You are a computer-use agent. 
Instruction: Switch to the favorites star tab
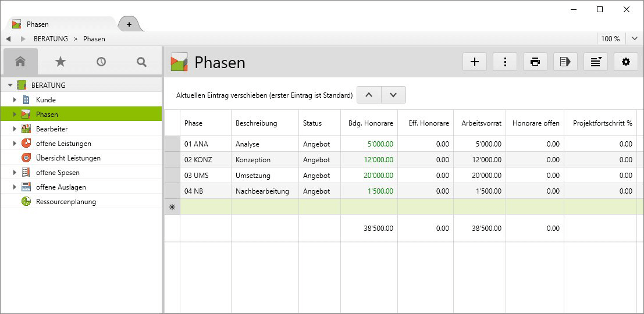[61, 62]
